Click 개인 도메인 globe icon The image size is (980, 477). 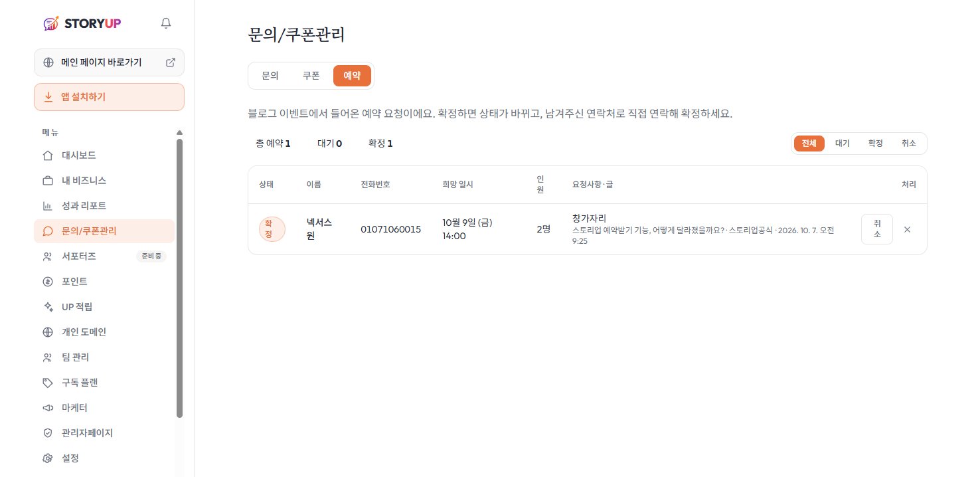47,332
